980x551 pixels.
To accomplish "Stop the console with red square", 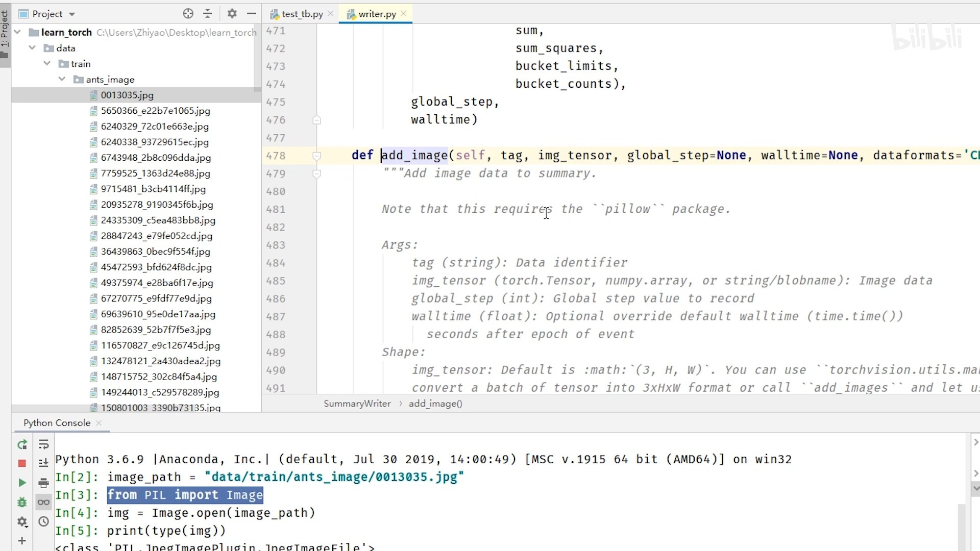I will pos(22,463).
